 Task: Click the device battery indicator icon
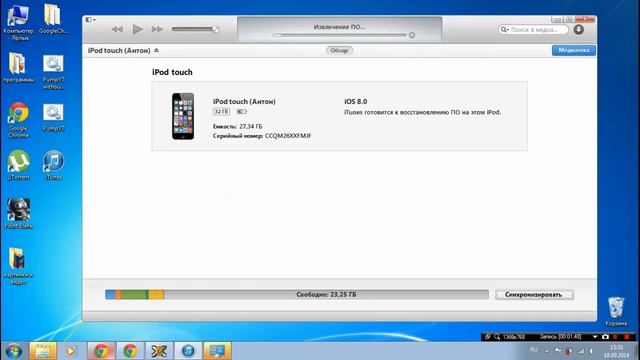(x=242, y=111)
